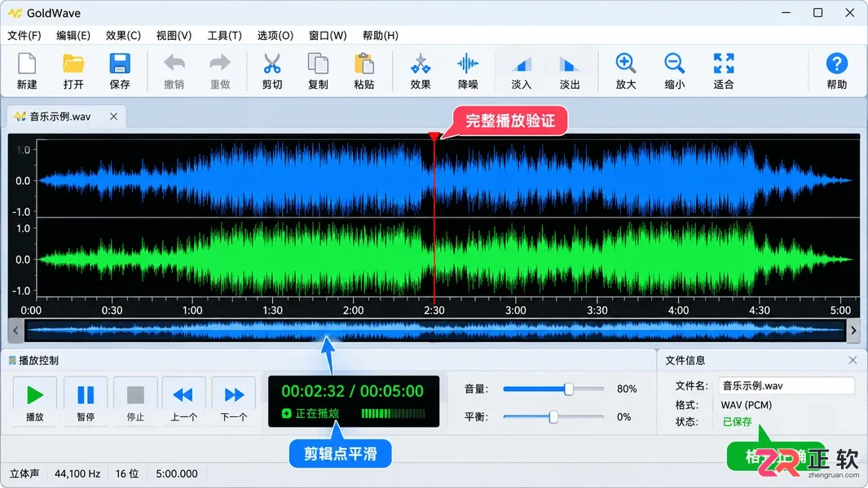The height and width of the screenshot is (488, 868).
Task: Open the 帮助(H) menu
Action: 381,35
